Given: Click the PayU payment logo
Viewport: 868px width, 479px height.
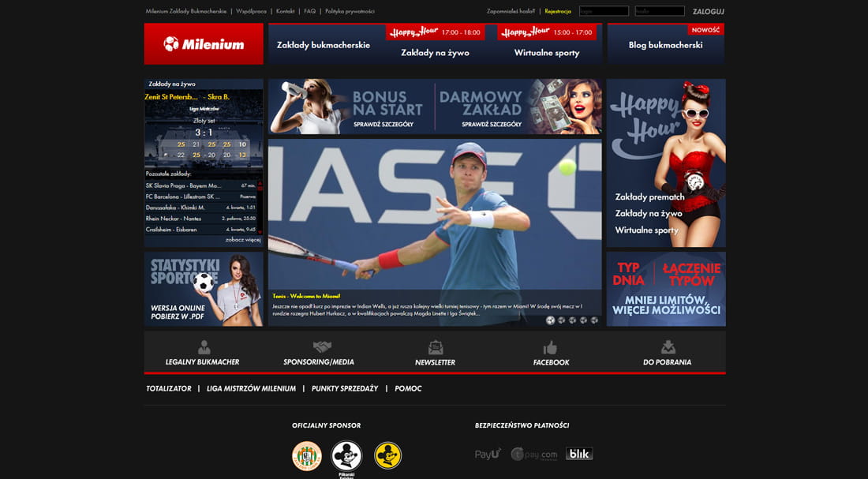Looking at the screenshot, I should click(x=488, y=454).
